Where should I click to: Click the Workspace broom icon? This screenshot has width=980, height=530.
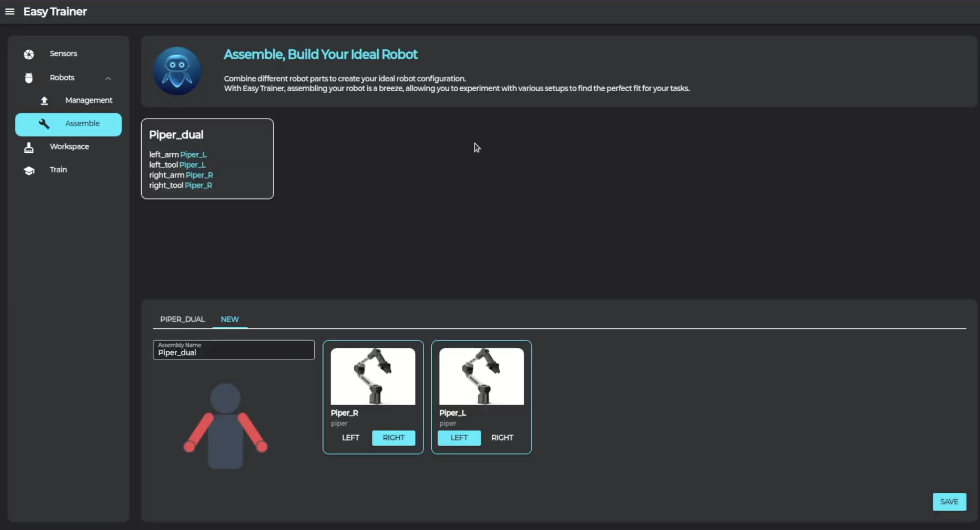pyautogui.click(x=29, y=147)
